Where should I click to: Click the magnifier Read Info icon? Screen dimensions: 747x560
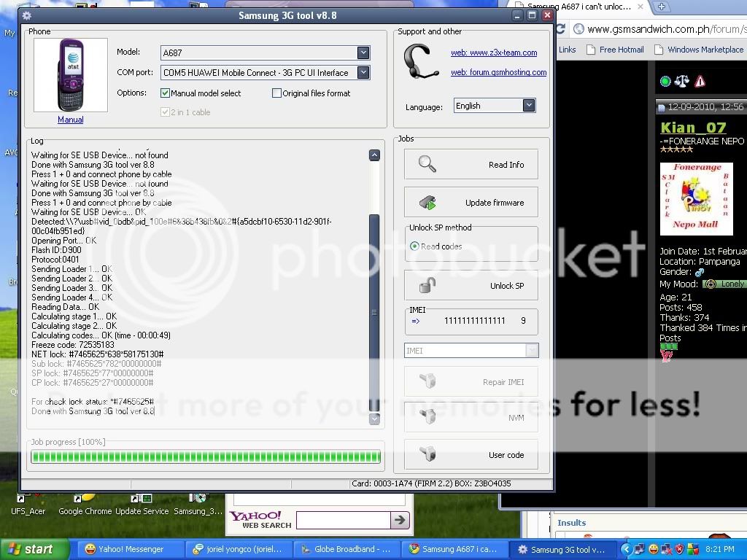coord(427,164)
